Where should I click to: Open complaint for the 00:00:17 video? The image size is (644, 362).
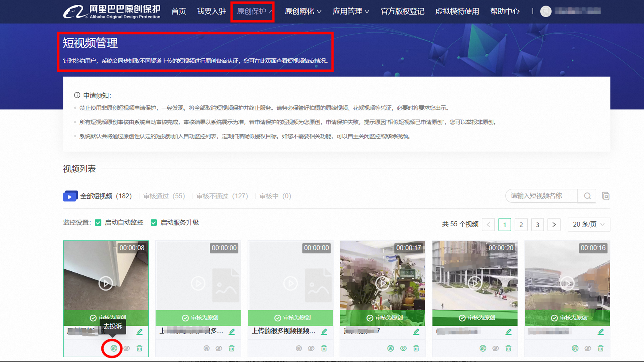pos(391,348)
